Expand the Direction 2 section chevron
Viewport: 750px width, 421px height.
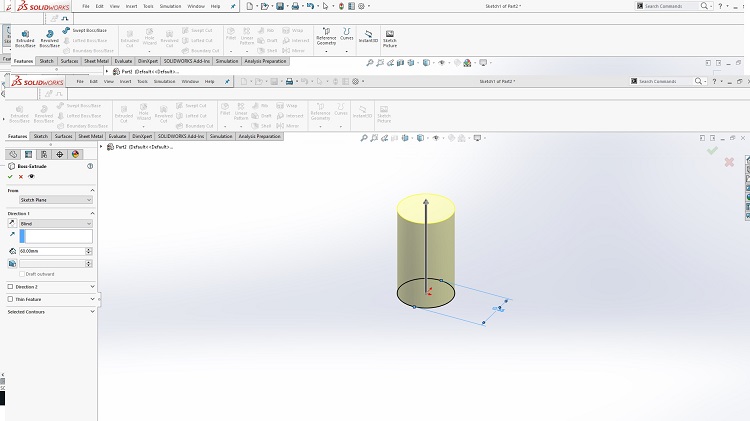[92, 287]
